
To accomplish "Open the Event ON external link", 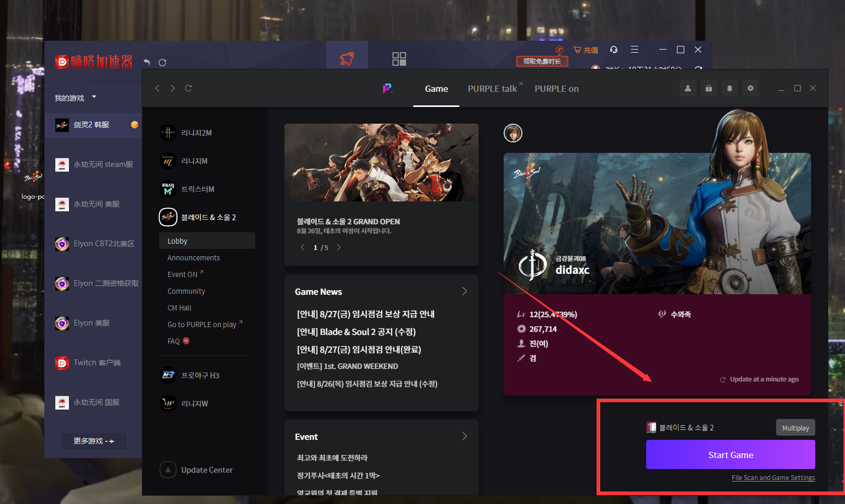I will pos(185,274).
